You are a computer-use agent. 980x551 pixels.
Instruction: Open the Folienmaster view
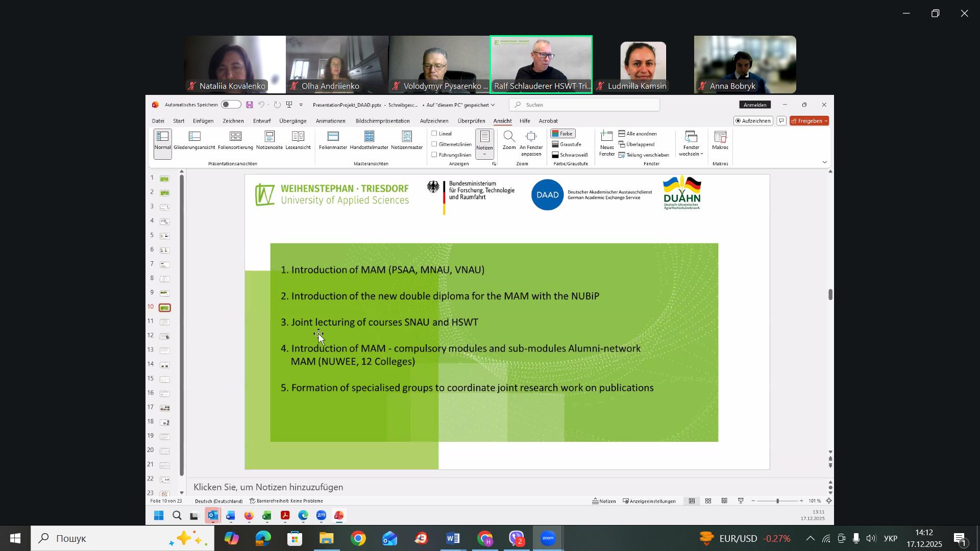(333, 137)
